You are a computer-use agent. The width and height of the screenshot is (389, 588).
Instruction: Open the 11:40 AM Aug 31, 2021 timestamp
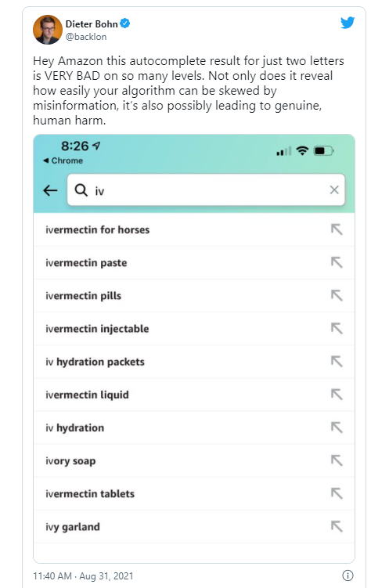point(83,576)
